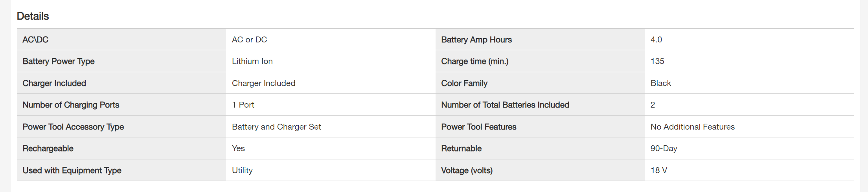Click the Used with Equipment Type label
This screenshot has height=192, width=868.
click(x=72, y=170)
